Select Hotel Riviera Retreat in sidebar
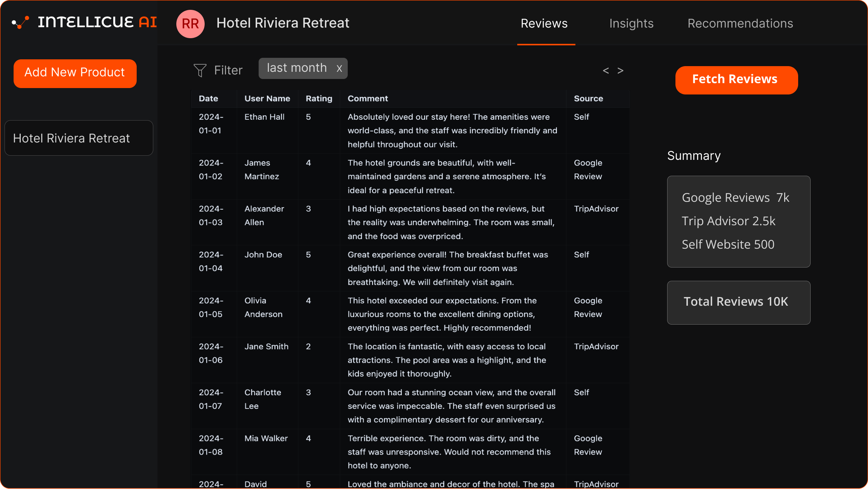The width and height of the screenshot is (868, 489). pos(79,138)
